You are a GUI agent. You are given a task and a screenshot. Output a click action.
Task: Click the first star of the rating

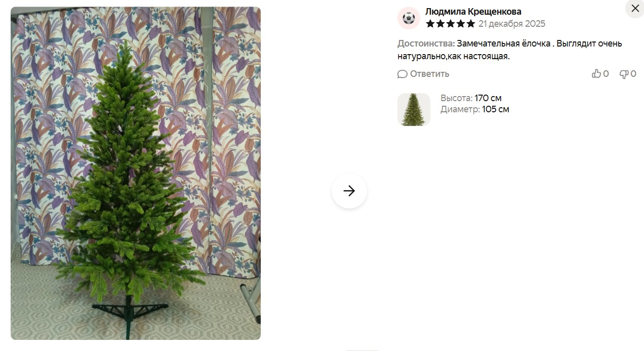click(430, 24)
